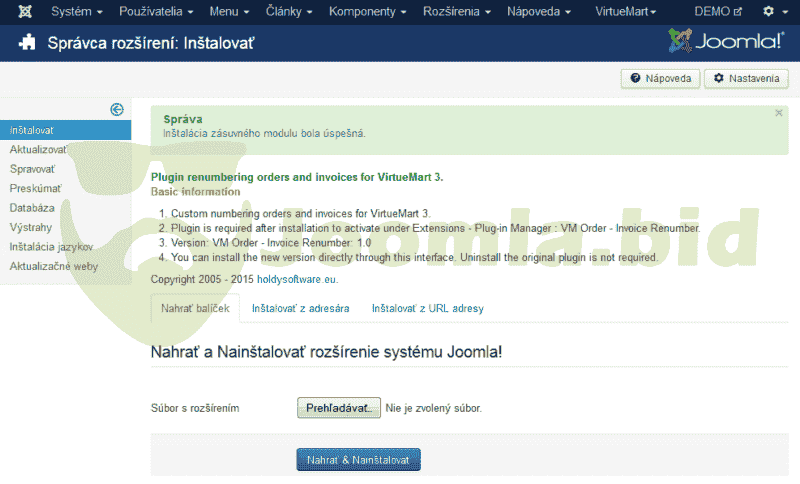800x484 pixels.
Task: Click the Nahrať & Nainštalovať button
Action: 358,459
